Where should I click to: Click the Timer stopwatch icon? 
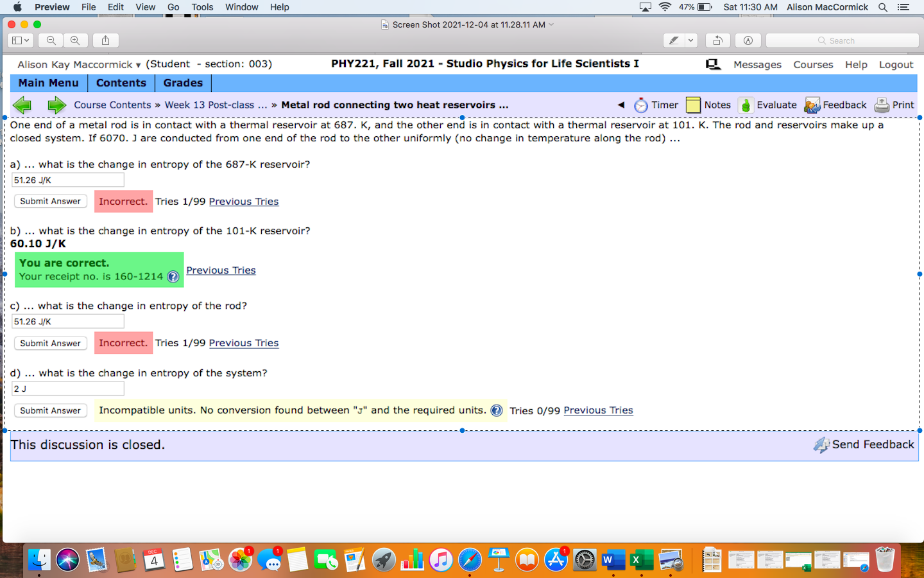click(640, 105)
